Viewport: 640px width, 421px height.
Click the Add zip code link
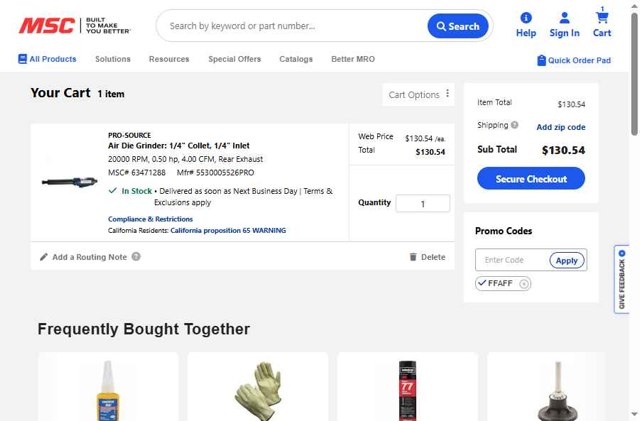[x=560, y=127]
